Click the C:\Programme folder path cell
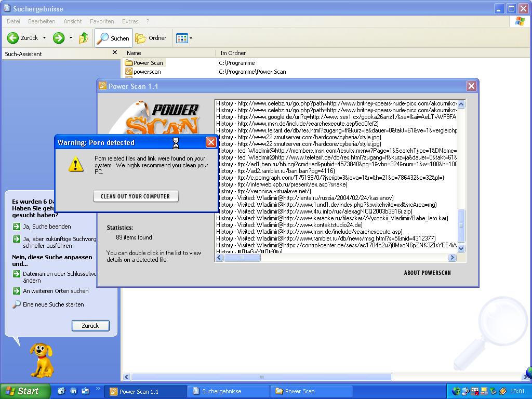This screenshot has height=399, width=532. 237,63
